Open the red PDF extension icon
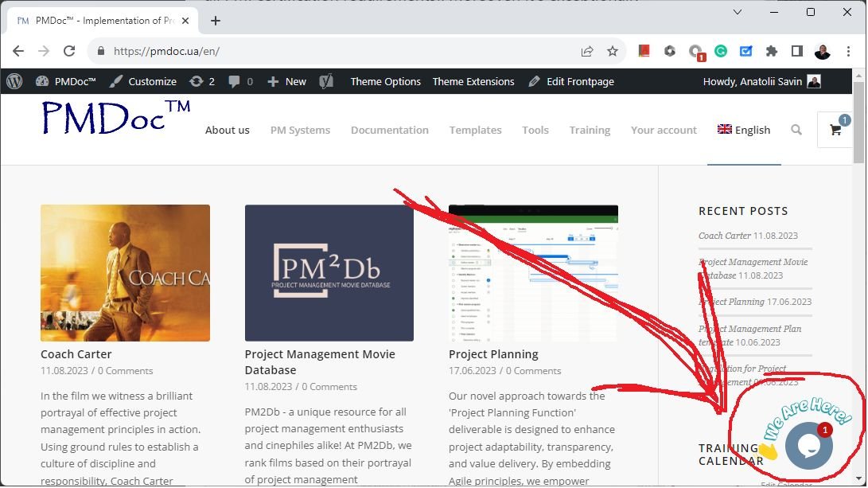 (x=644, y=51)
